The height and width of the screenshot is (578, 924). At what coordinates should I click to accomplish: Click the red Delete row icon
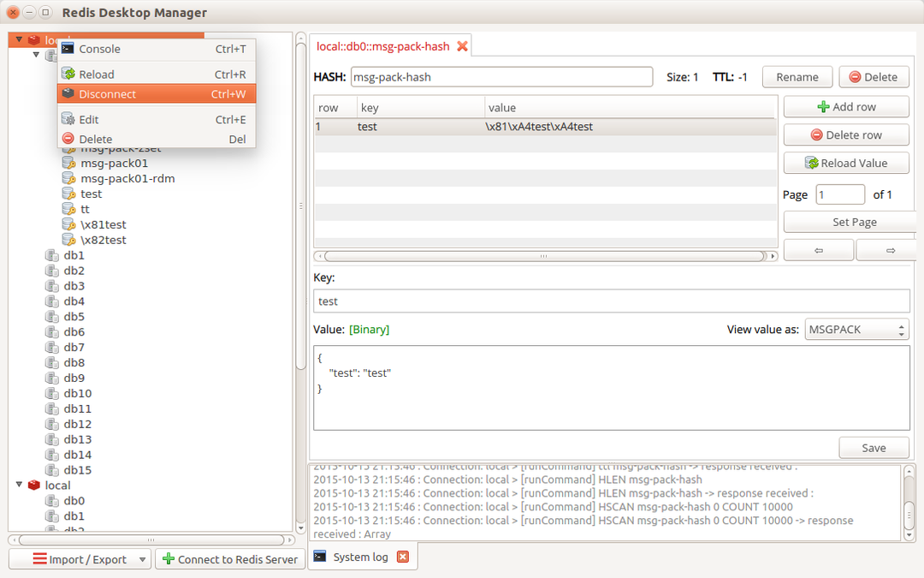(x=816, y=134)
